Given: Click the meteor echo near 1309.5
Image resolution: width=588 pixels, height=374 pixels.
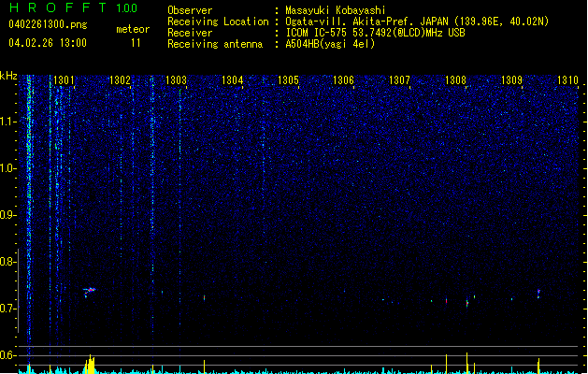Looking at the screenshot, I should [x=538, y=294].
